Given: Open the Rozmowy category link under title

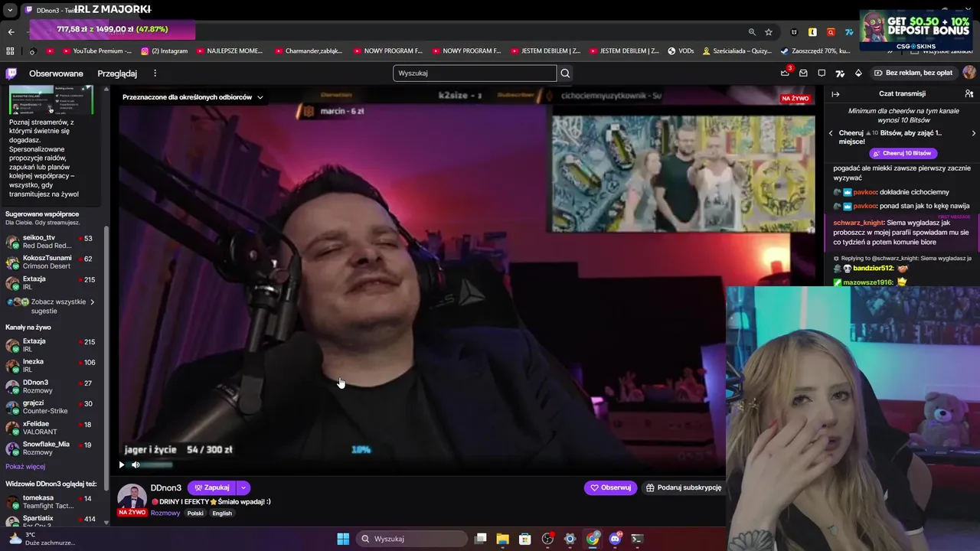Looking at the screenshot, I should [165, 514].
